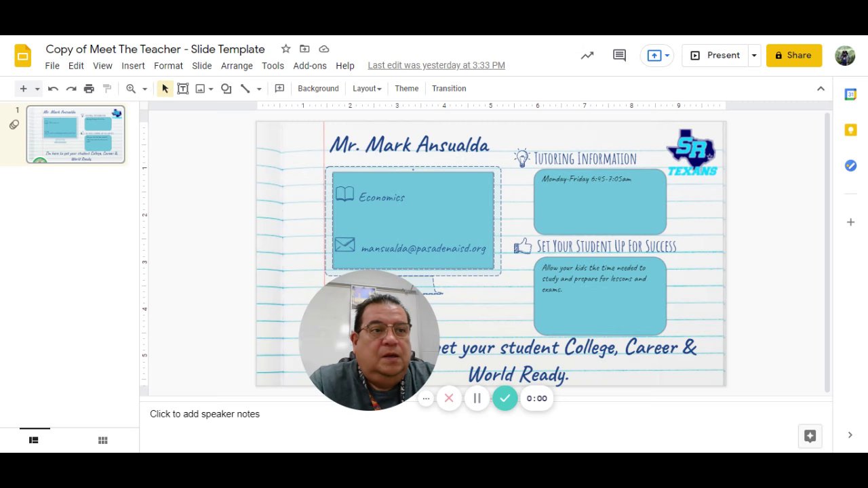This screenshot has width=868, height=488.
Task: Open the Insert image dropdown arrow
Action: [211, 89]
